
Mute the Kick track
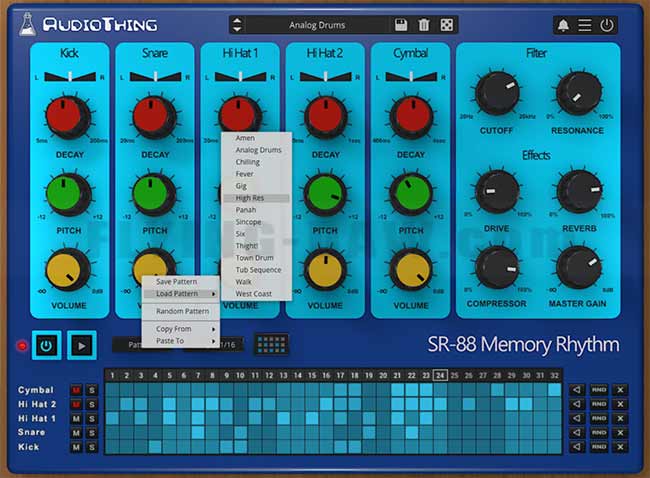click(76, 447)
